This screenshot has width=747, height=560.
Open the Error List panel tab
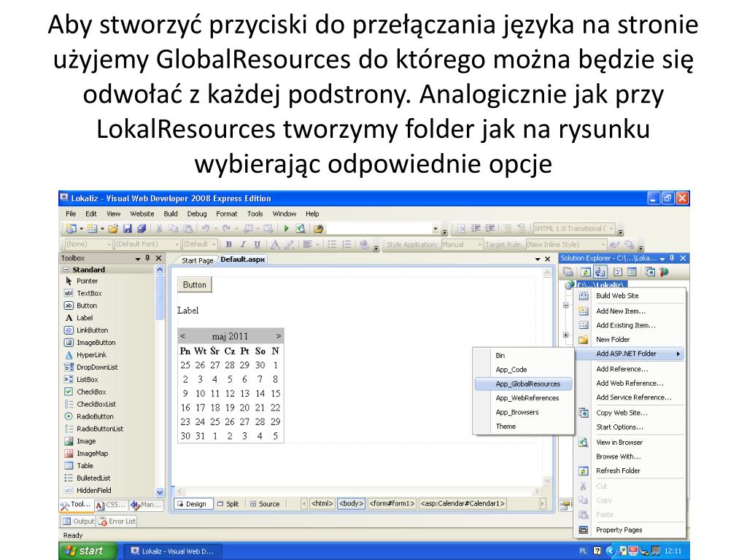[x=117, y=521]
